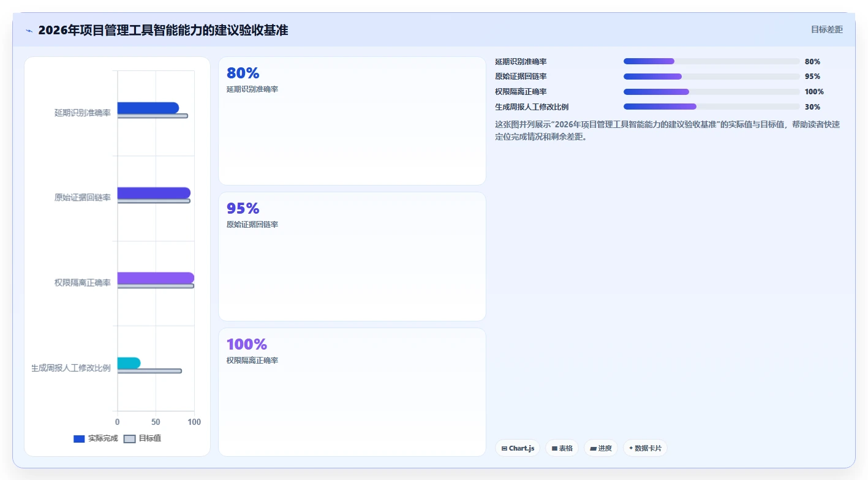Screen dimensions: 868x480
Task: Click the blue 实际完成 legend color box
Action: click(x=79, y=439)
